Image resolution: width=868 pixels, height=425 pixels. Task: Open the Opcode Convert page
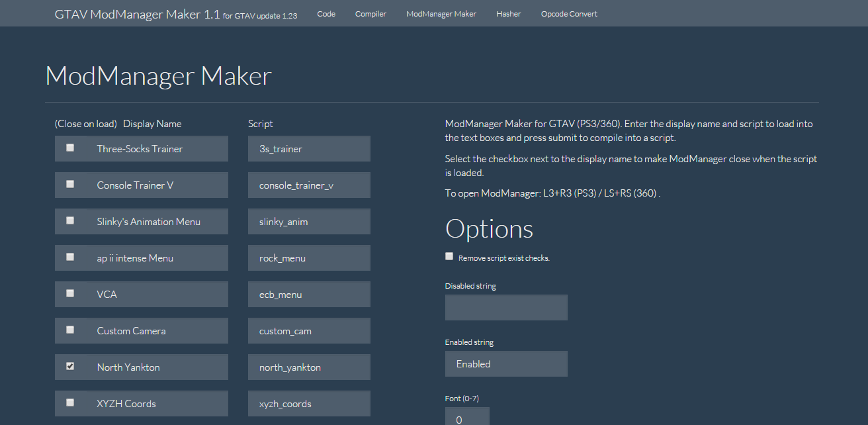click(x=569, y=14)
